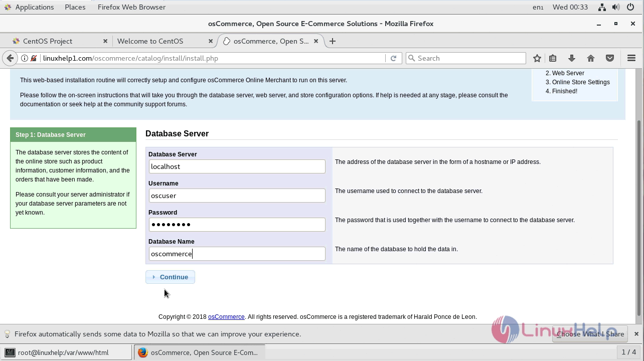Click the search magnifier icon
The height and width of the screenshot is (361, 644).
[x=412, y=58]
